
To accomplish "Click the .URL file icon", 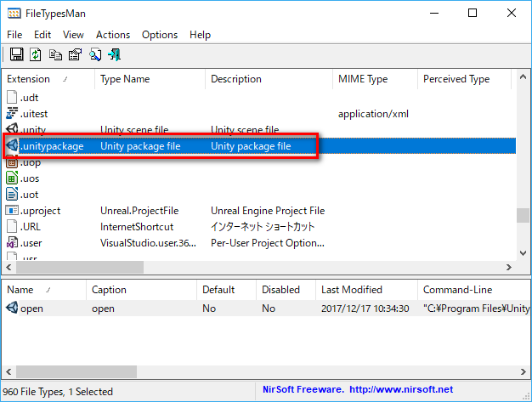I will click(x=12, y=226).
